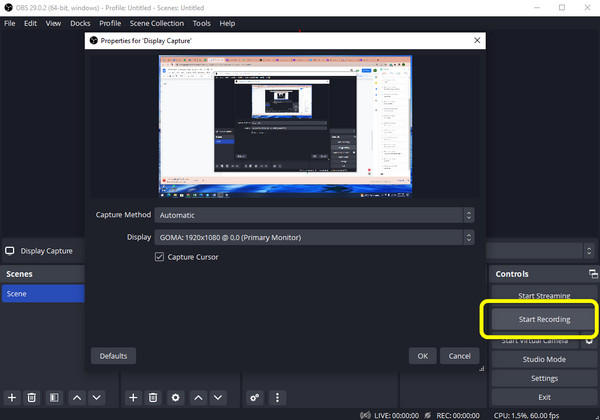Click the spinner arrows behind the dialog's right edge

pos(589,251)
